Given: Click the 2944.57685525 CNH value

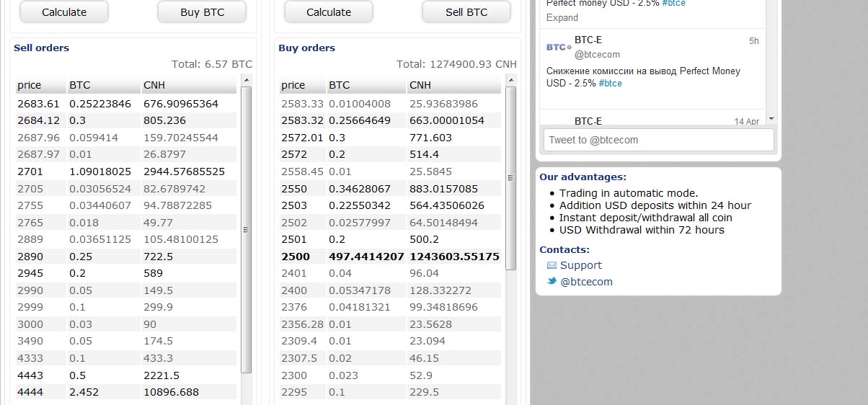Looking at the screenshot, I should click(x=184, y=172).
